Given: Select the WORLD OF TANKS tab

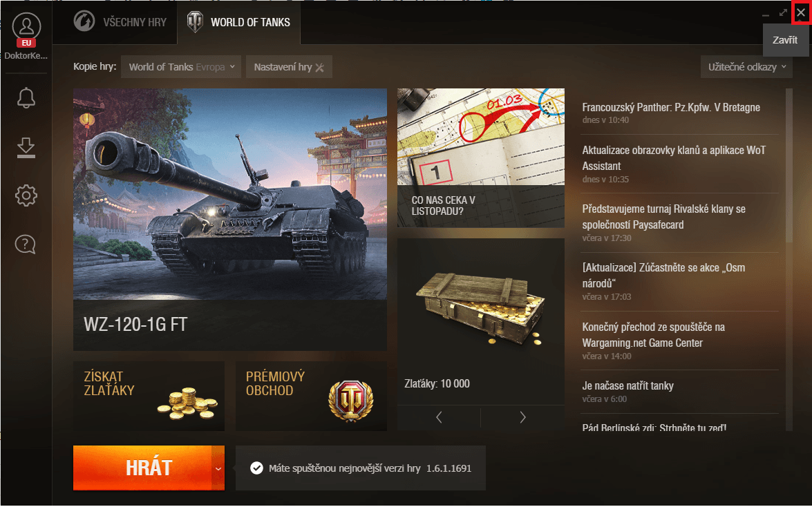Looking at the screenshot, I should [238, 22].
